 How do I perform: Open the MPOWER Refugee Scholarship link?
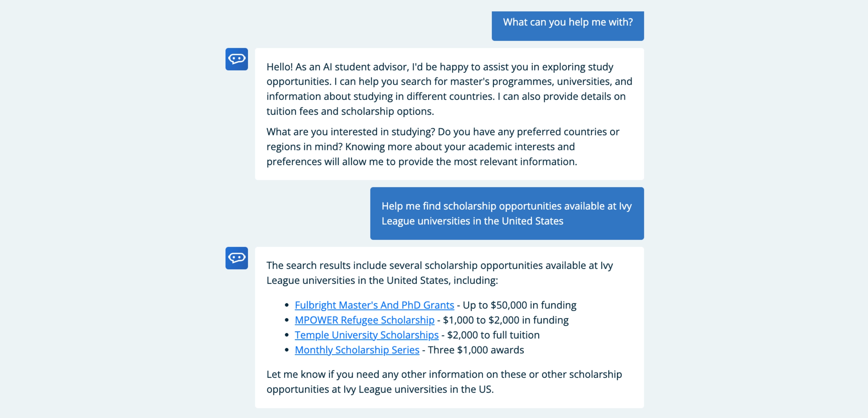point(364,320)
